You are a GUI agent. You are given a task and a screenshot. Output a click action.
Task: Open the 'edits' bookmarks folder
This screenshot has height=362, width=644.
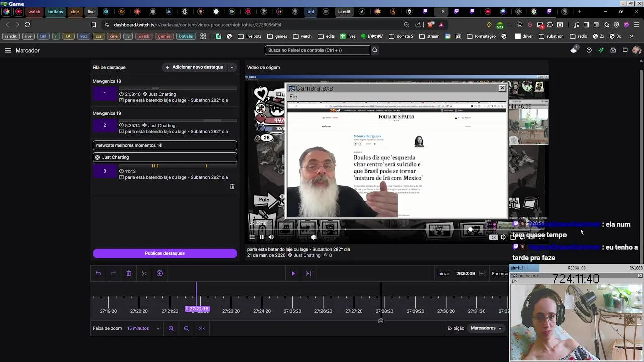[x=326, y=36]
